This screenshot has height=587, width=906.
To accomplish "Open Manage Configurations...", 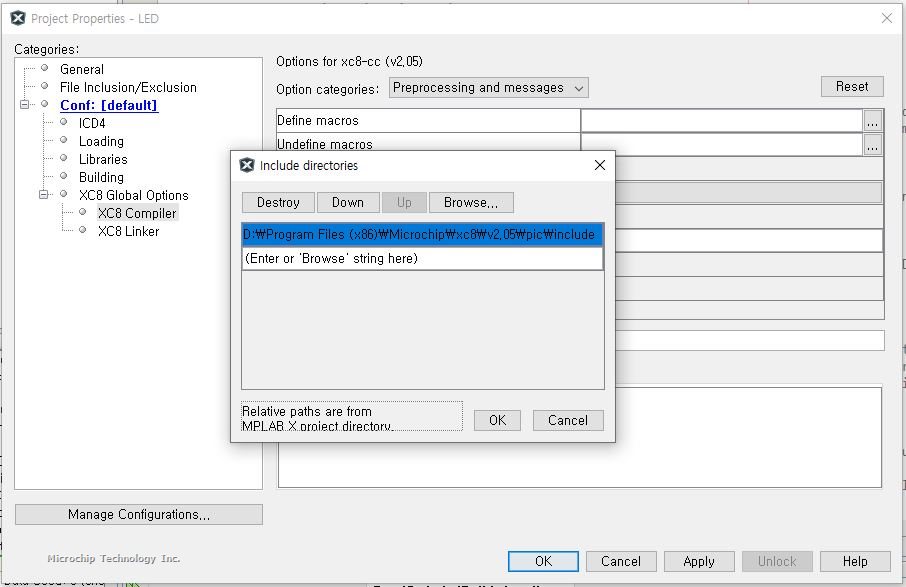I will click(139, 514).
